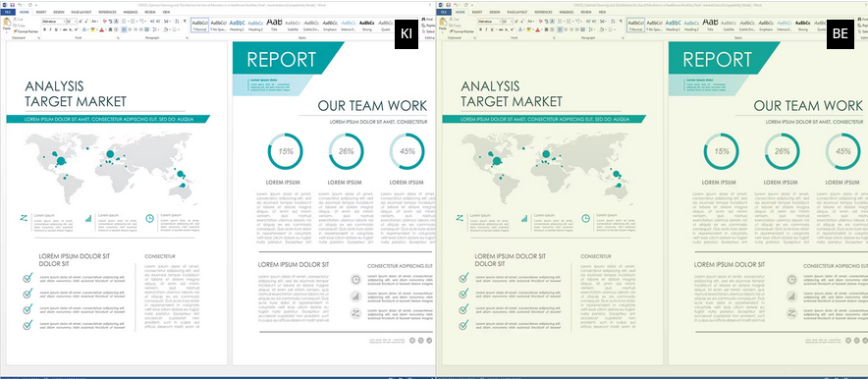Click Format Painter in right Word window
Image resolution: width=868 pixels, height=379 pixels.
pos(462,31)
